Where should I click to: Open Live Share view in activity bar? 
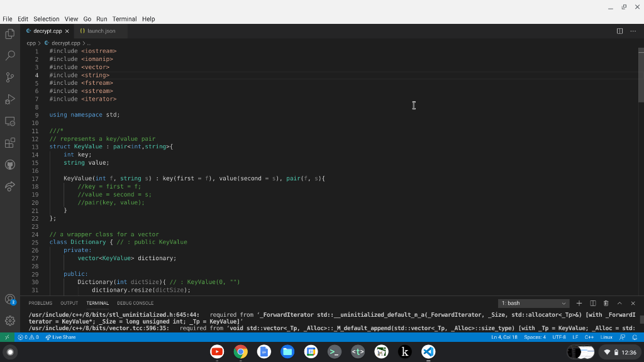coord(10,186)
